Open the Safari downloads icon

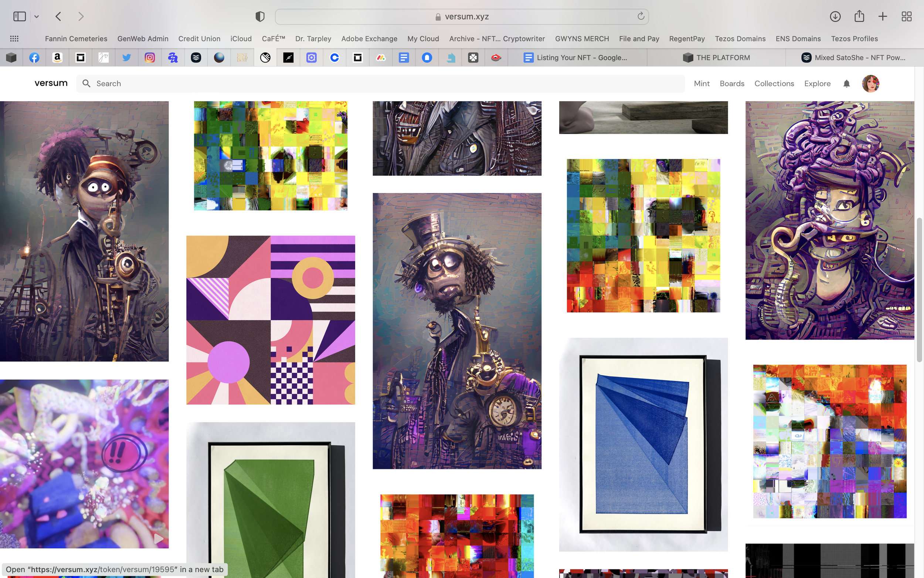pyautogui.click(x=835, y=16)
